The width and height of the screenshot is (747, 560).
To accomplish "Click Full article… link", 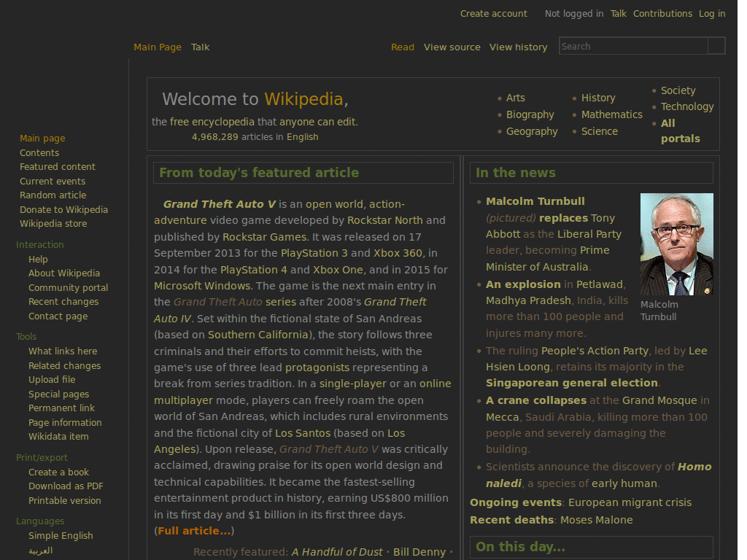I will (x=194, y=531).
